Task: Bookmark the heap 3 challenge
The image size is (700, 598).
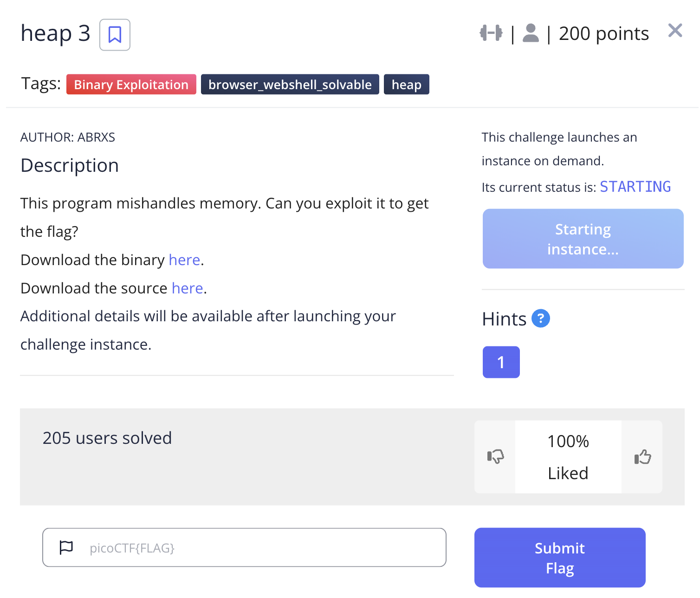Action: pyautogui.click(x=115, y=35)
